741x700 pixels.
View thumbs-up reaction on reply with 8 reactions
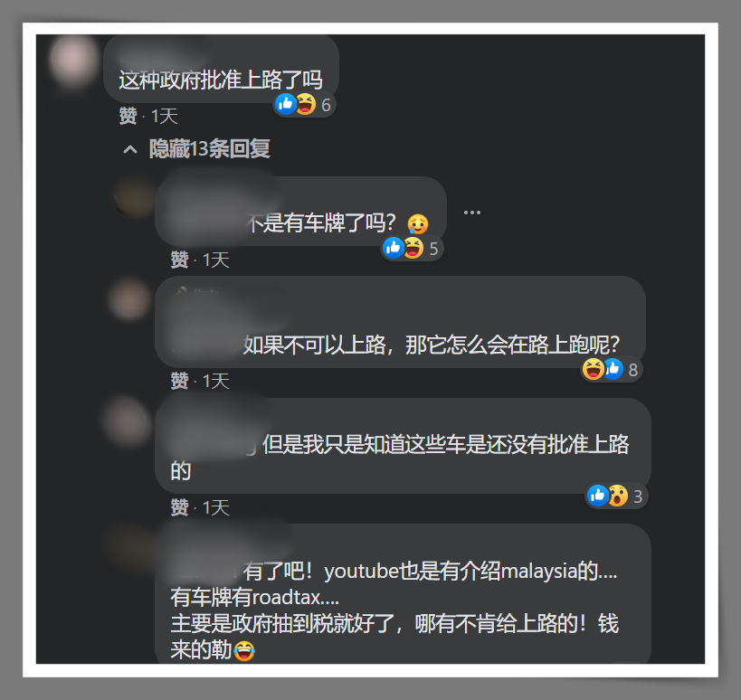[x=613, y=369]
